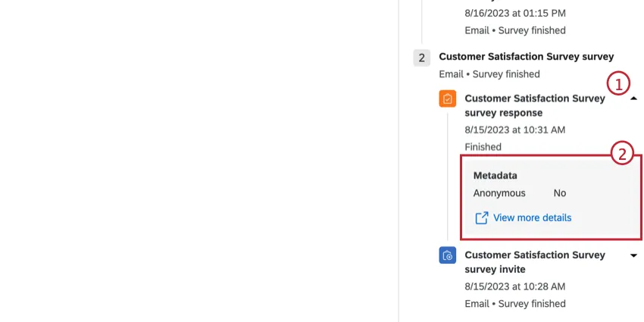Click the survey response title text
644x322 pixels.
[x=534, y=105]
